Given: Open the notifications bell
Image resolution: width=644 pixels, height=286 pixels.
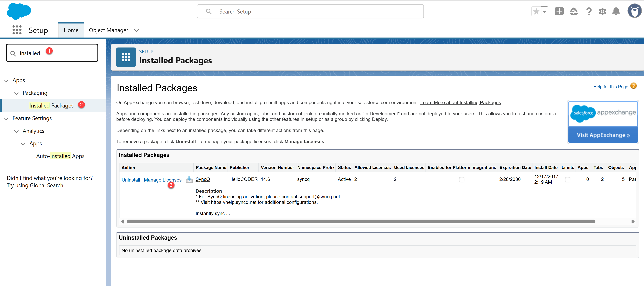Looking at the screenshot, I should [x=616, y=11].
